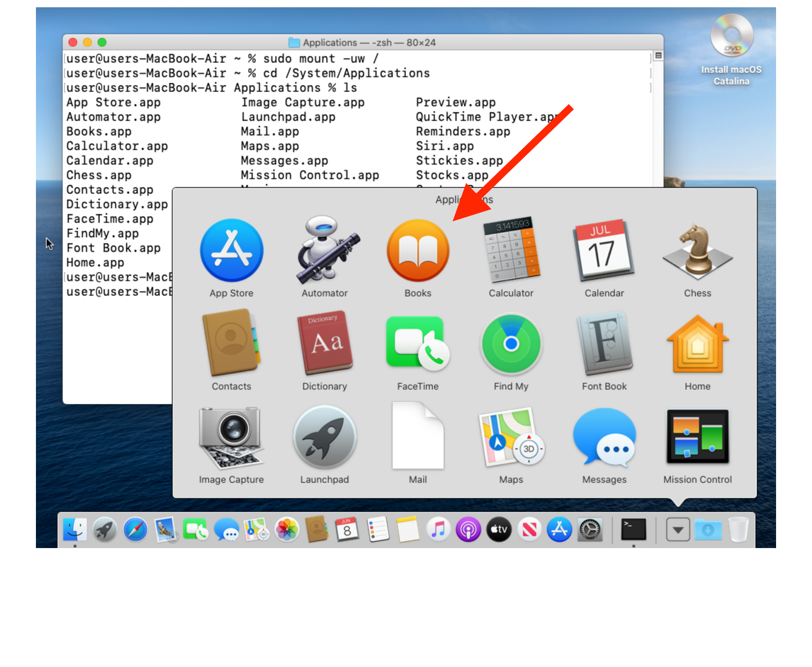Click the "cd /System/Applications" command in Terminal
Image resolution: width=812 pixels, height=667 pixels.
tap(346, 73)
